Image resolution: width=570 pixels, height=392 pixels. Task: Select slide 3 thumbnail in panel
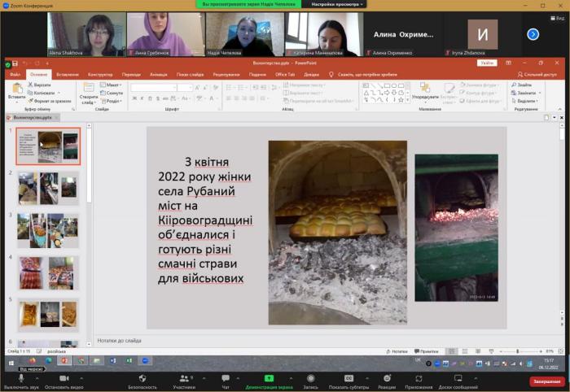(48, 230)
